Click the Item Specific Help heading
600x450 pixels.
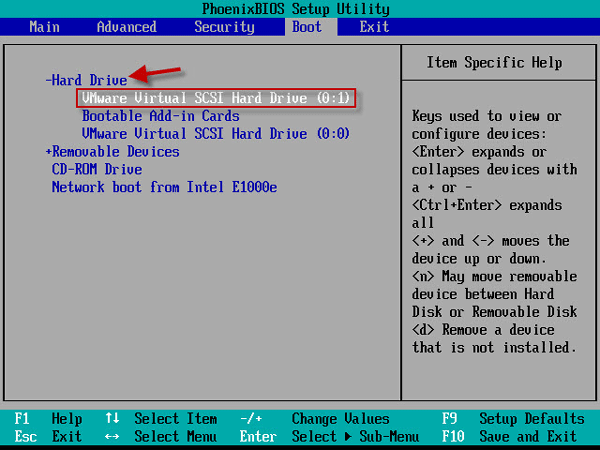(494, 62)
